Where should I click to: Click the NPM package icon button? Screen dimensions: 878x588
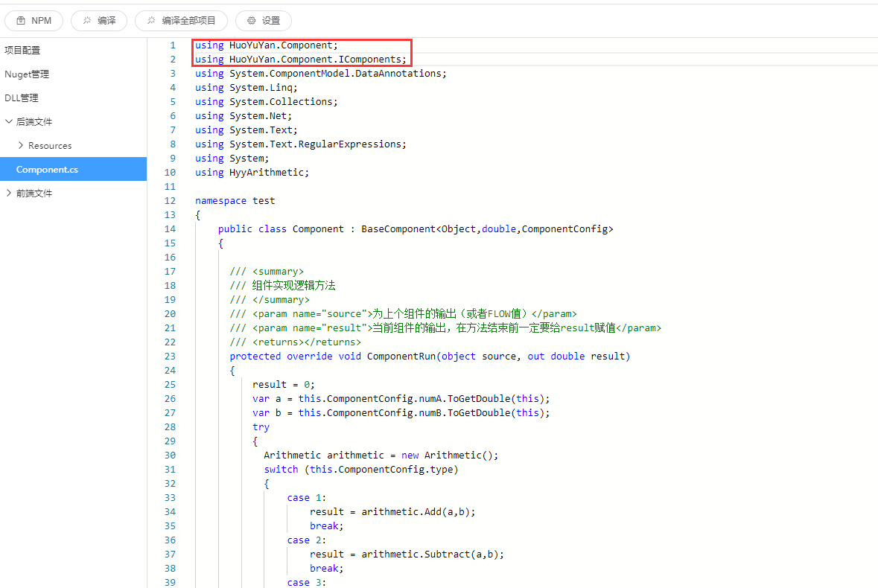pos(20,21)
